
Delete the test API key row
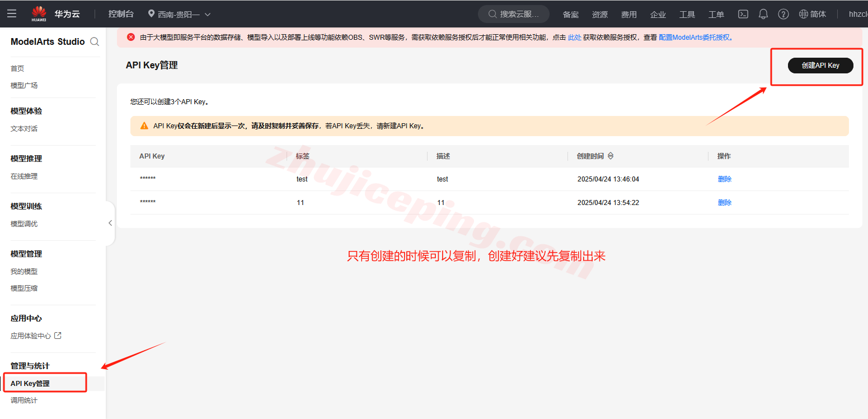(725, 179)
